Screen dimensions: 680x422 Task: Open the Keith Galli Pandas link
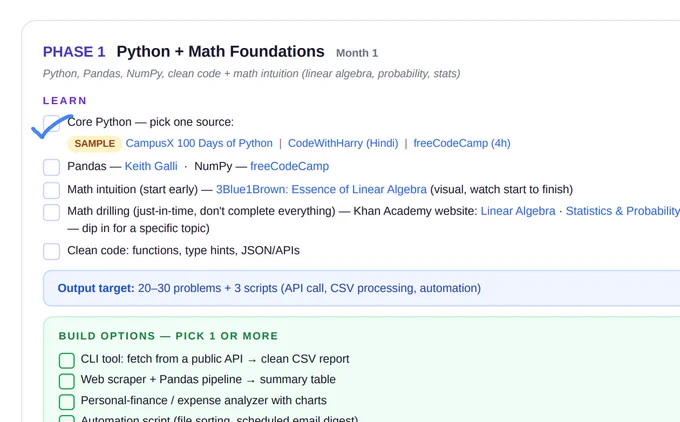coord(151,166)
